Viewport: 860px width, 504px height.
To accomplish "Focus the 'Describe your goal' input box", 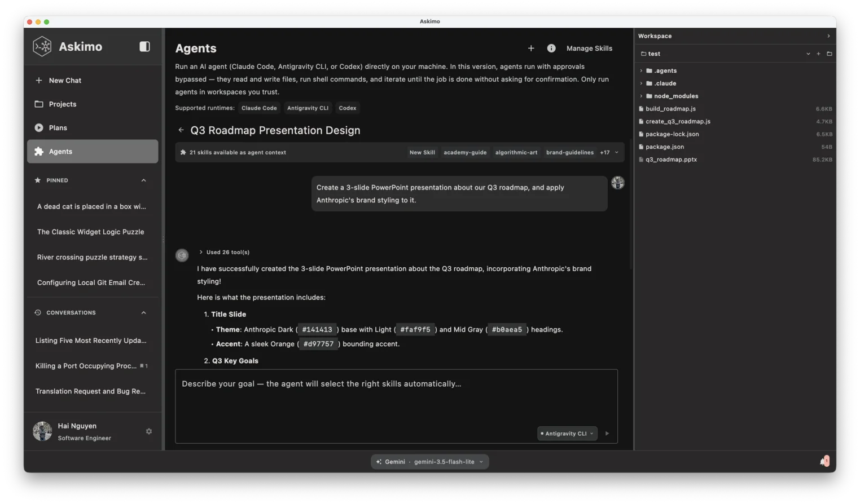I will pyautogui.click(x=396, y=406).
